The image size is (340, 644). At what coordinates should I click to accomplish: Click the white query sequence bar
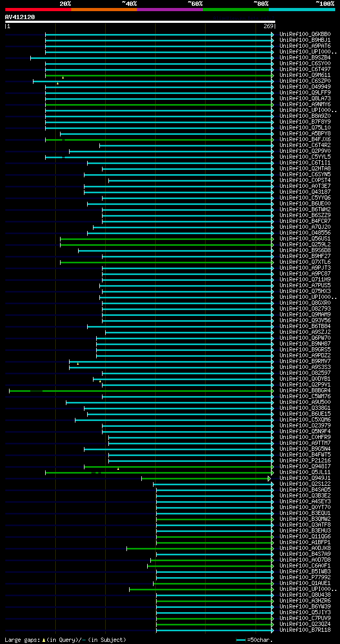(x=140, y=22)
